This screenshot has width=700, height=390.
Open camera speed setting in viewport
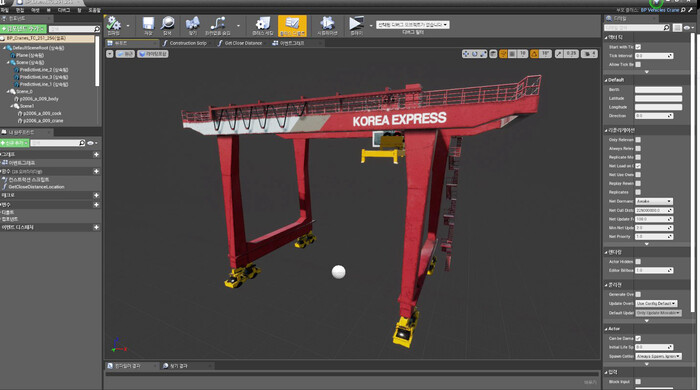point(589,54)
